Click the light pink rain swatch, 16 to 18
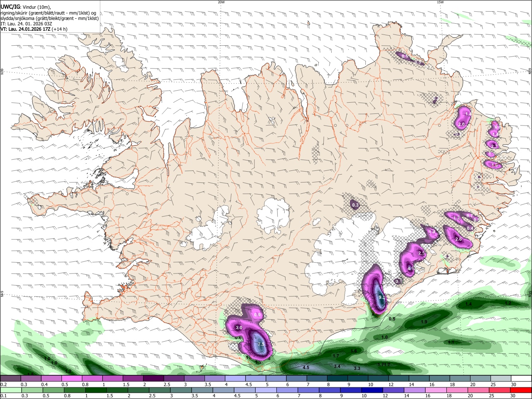The width and height of the screenshot is (532, 399). point(436,390)
